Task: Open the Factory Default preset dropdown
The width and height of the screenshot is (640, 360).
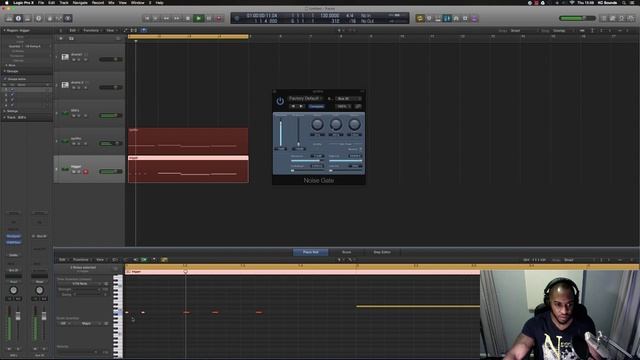Action: (x=305, y=98)
